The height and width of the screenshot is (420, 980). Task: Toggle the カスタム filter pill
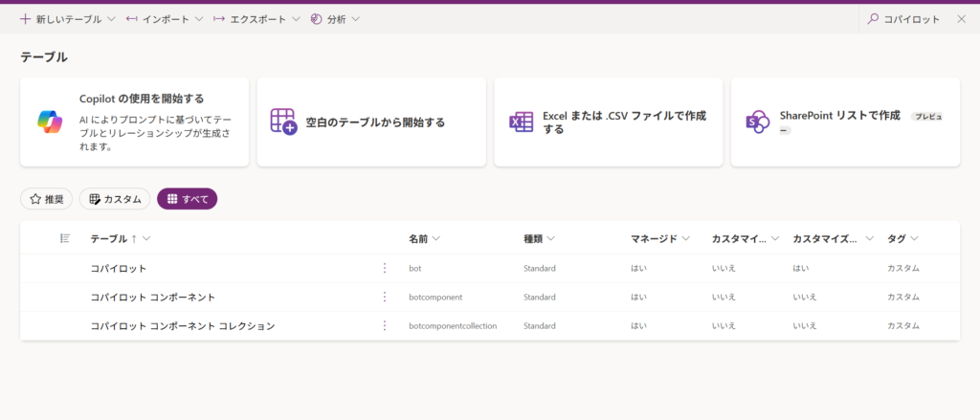(115, 199)
